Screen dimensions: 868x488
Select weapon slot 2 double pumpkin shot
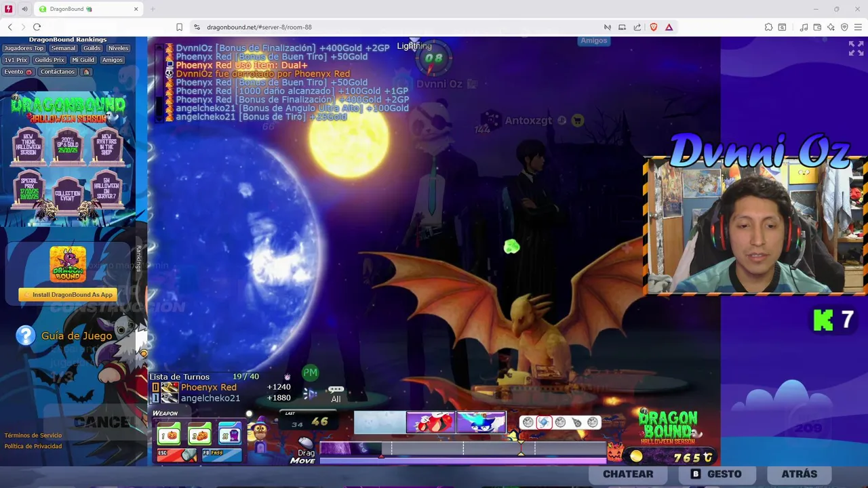pyautogui.click(x=199, y=434)
